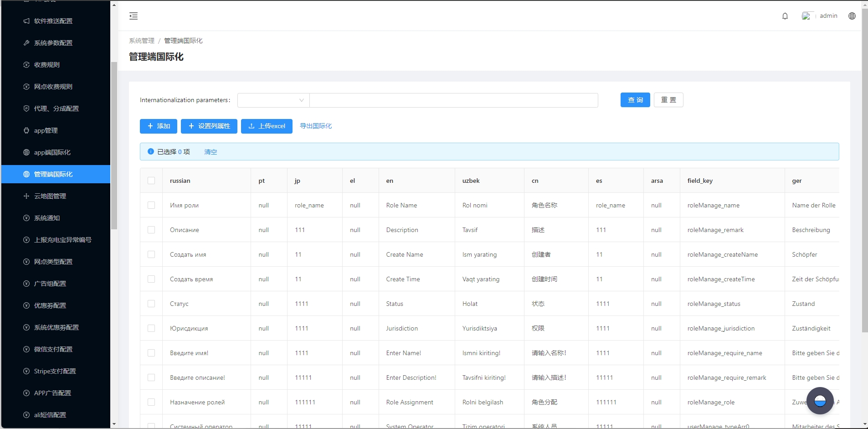Open 软件推送配置 in the sidebar
Screen dimensions: 868x429
(x=56, y=21)
